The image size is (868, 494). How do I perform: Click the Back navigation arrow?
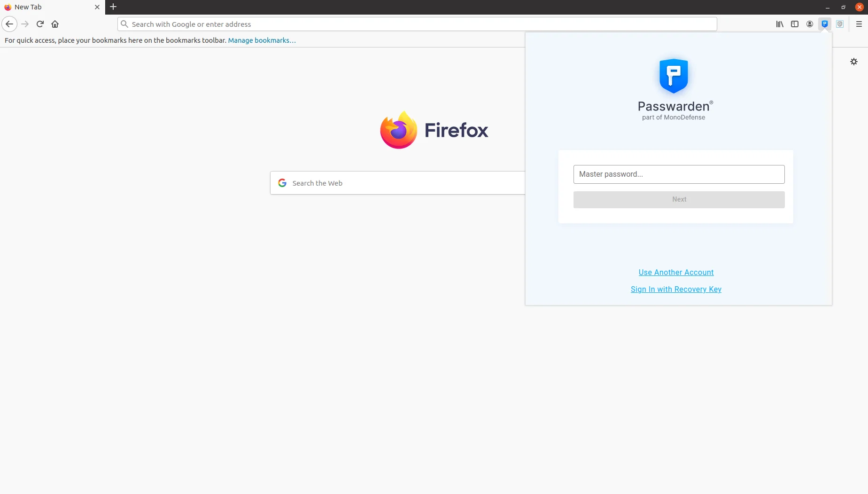(x=9, y=24)
